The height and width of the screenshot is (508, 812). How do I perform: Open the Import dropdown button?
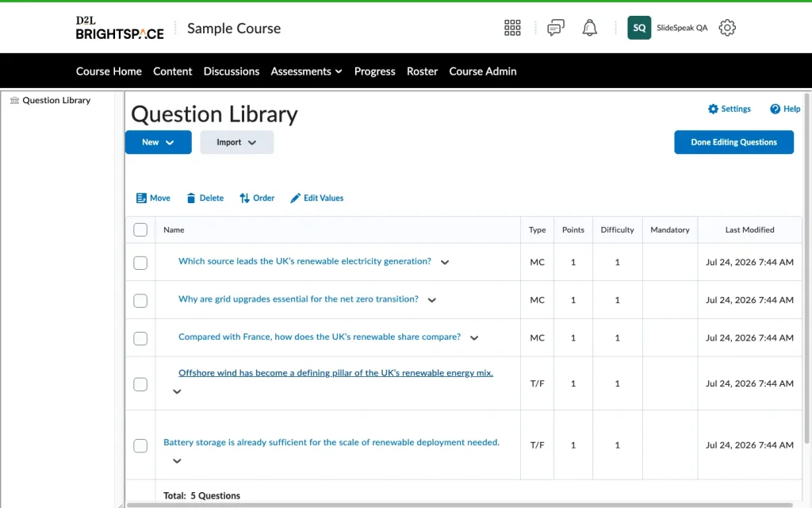pos(236,142)
